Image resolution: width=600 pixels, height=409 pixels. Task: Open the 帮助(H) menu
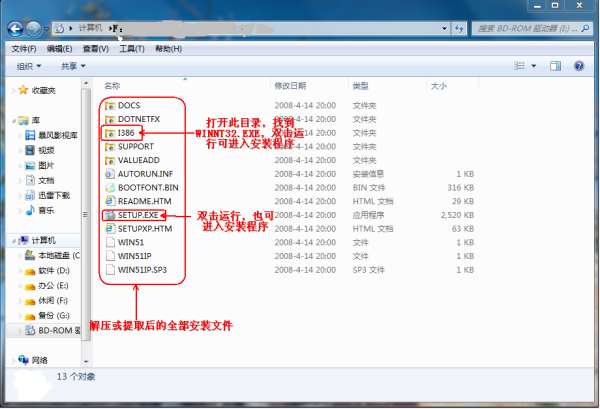pos(168,49)
